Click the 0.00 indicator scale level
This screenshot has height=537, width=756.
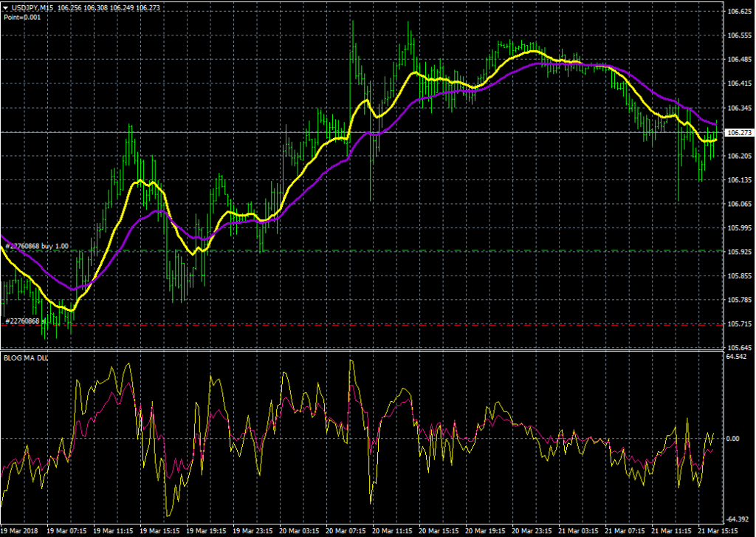point(733,438)
